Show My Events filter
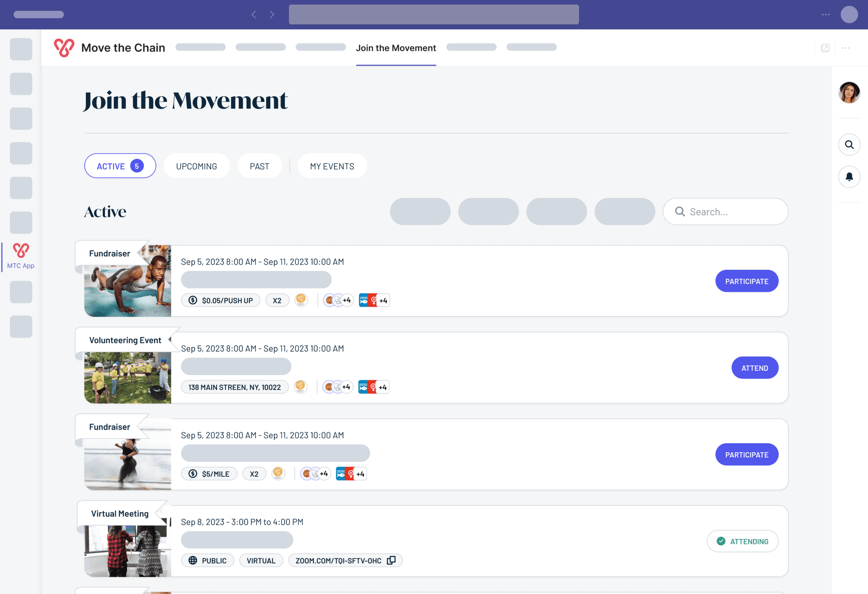 [x=332, y=166]
